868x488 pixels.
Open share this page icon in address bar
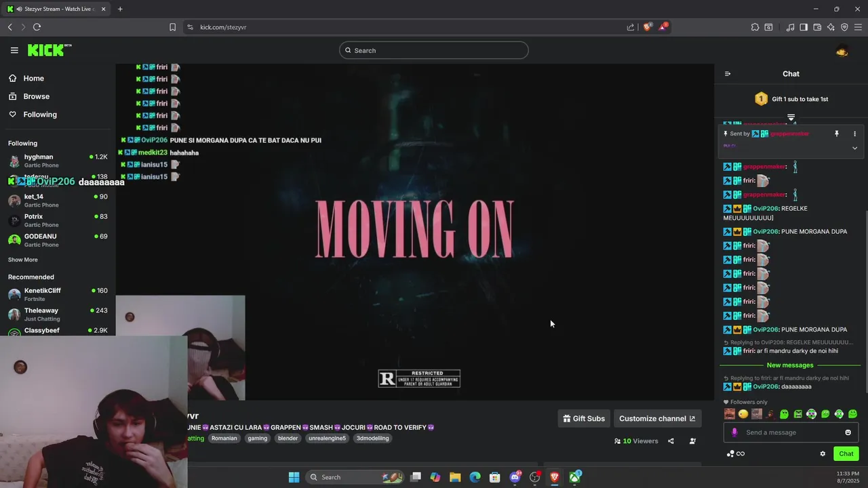tap(631, 27)
